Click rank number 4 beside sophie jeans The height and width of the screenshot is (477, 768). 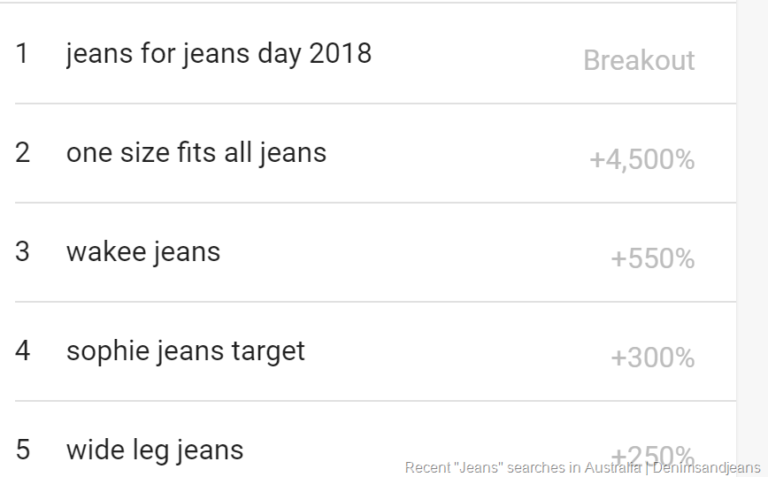coord(22,351)
